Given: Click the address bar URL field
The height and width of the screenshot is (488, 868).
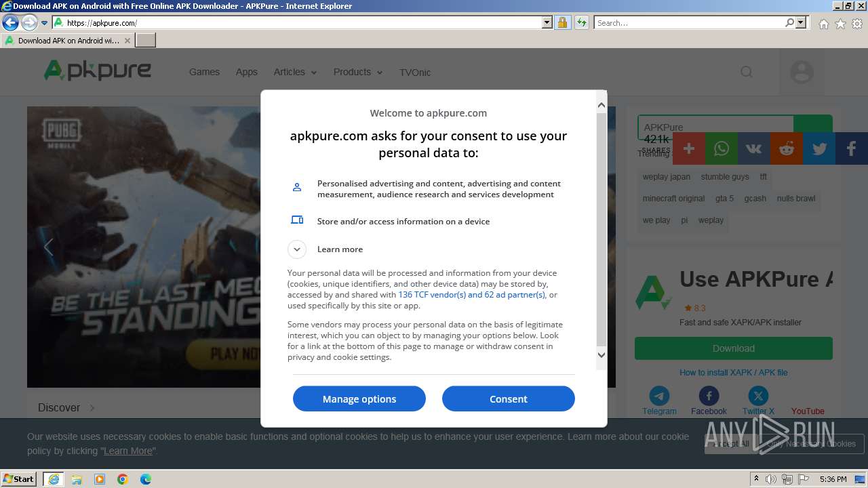Looking at the screenshot, I should pyautogui.click(x=303, y=23).
